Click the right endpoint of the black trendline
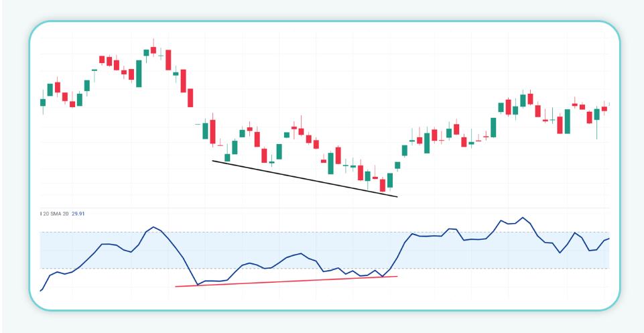Viewport: 644px width, 333px height. [x=397, y=197]
